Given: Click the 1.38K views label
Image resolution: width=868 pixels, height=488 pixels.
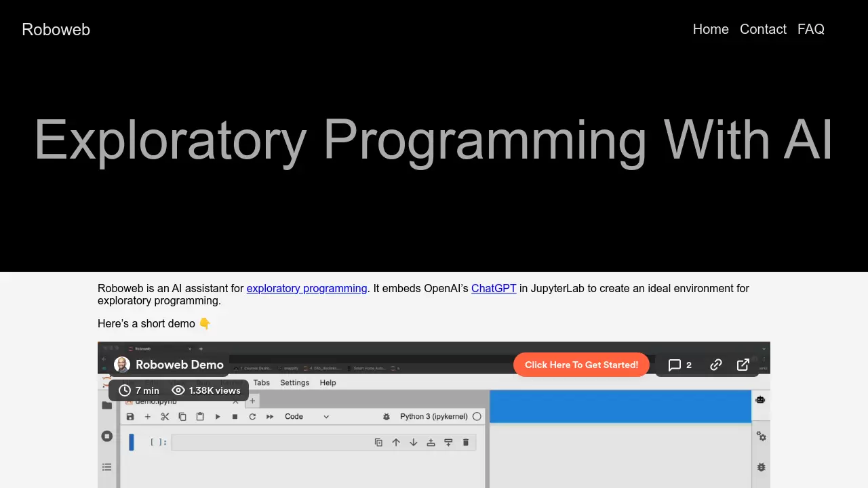Looking at the screenshot, I should [x=206, y=390].
